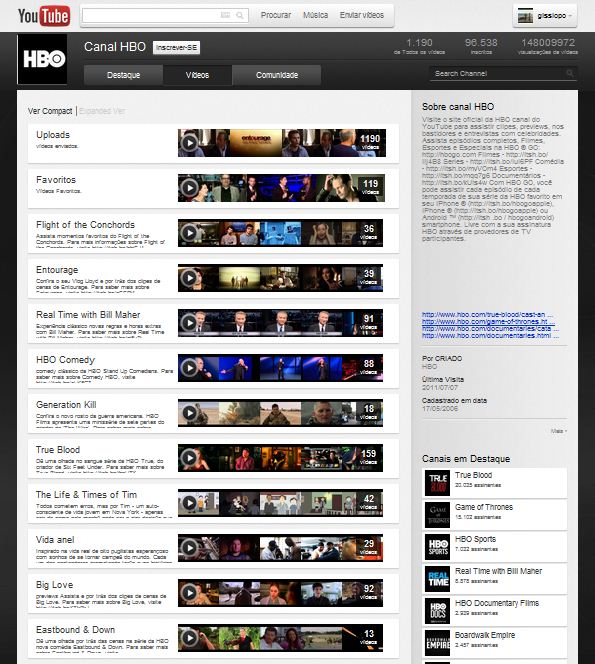Viewport: 595px width, 664px height.
Task: Open the Entourage playlist title
Action: click(x=57, y=270)
